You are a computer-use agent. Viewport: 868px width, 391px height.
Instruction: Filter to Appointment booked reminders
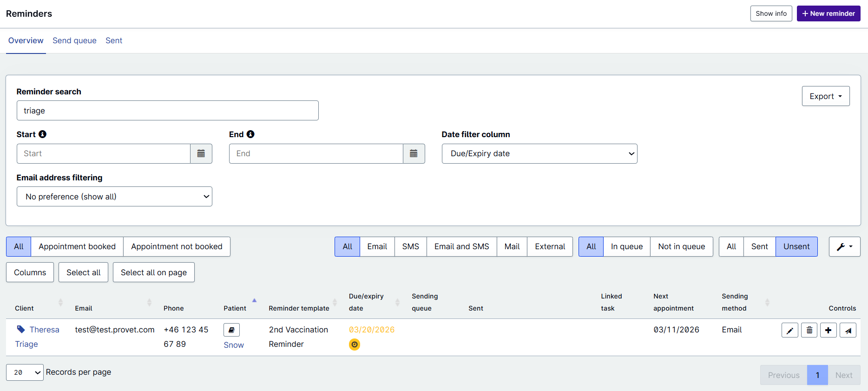(x=77, y=246)
